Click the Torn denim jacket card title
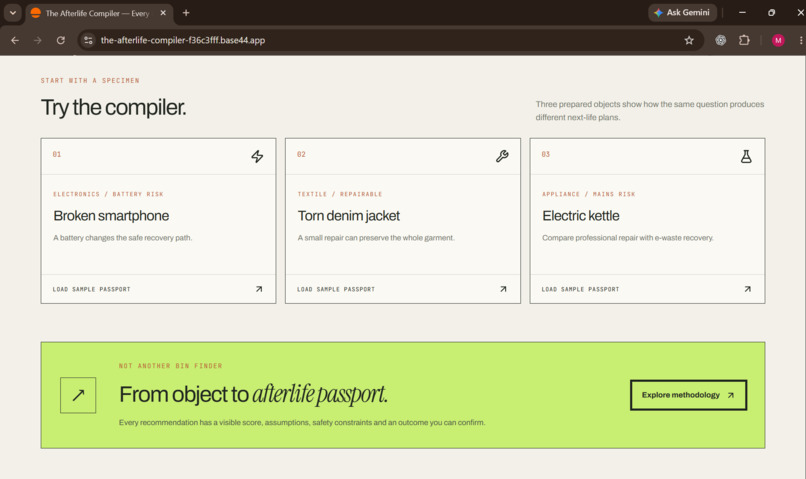Viewport: 806px width, 479px height. (349, 216)
